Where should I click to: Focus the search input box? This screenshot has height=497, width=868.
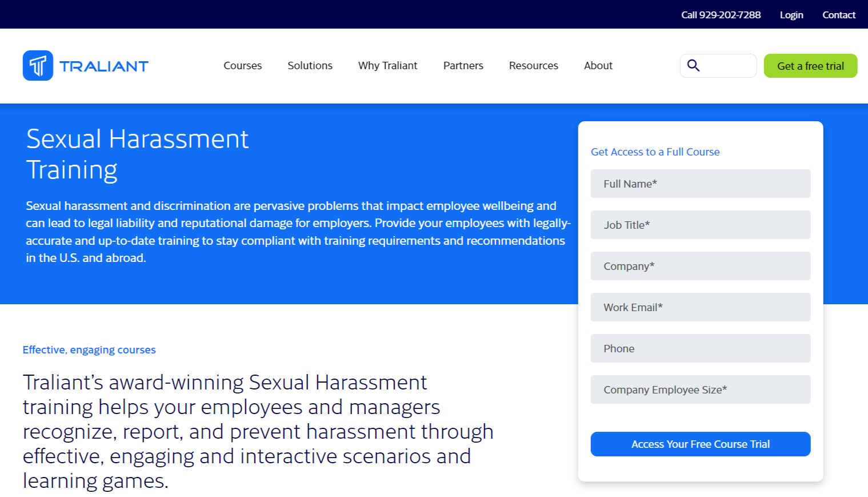pos(718,66)
